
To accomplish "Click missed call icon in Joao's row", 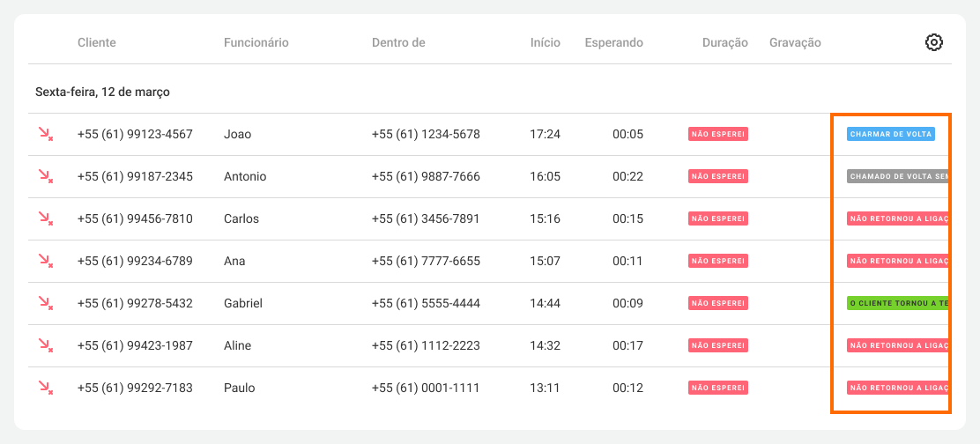I will tap(46, 134).
